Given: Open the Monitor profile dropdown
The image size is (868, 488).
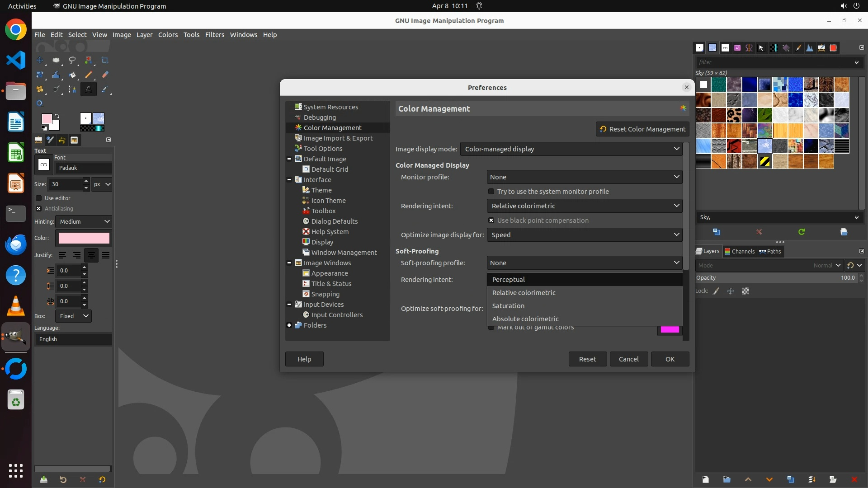Looking at the screenshot, I should point(584,177).
